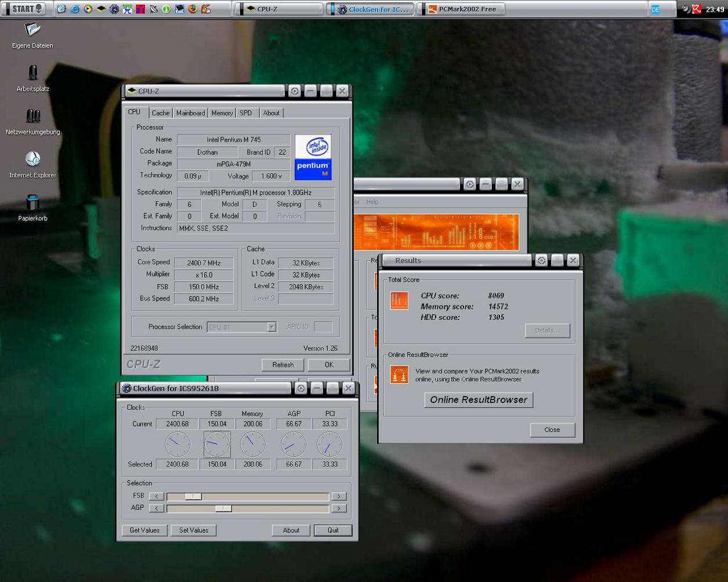The image size is (728, 582).
Task: Click CPU-Z title bar settings gear
Action: point(295,91)
